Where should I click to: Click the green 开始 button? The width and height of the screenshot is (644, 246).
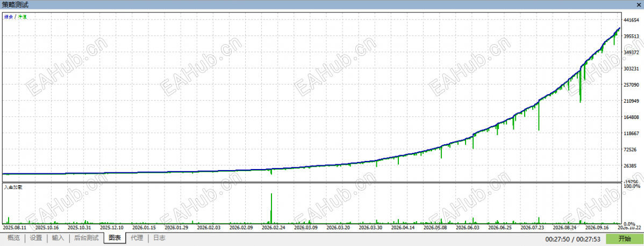click(624, 238)
